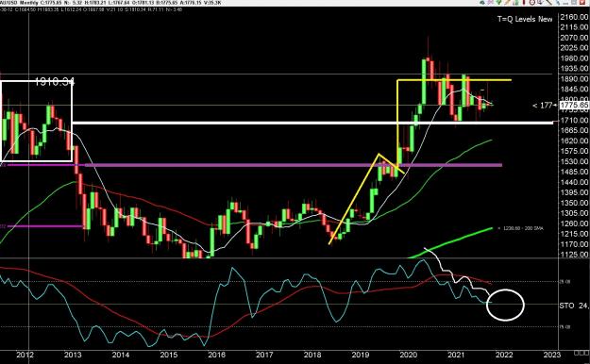The width and height of the screenshot is (590, 364).
Task: Click the 1910.34 level annotation text
Action: pos(55,82)
